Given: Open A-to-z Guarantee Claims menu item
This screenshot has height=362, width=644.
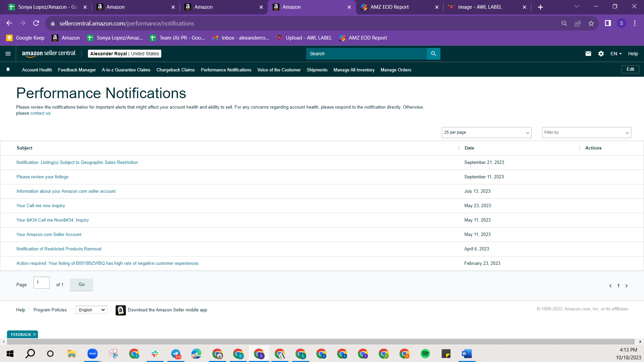Looking at the screenshot, I should coord(126,70).
